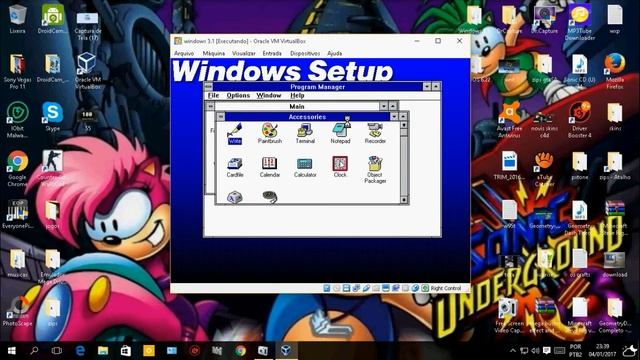Open the Paintbrush program icon
The image size is (640, 360).
(270, 133)
